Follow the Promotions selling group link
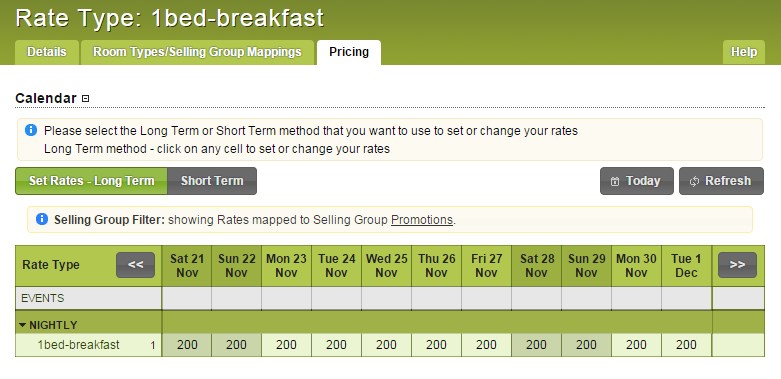 tap(422, 220)
